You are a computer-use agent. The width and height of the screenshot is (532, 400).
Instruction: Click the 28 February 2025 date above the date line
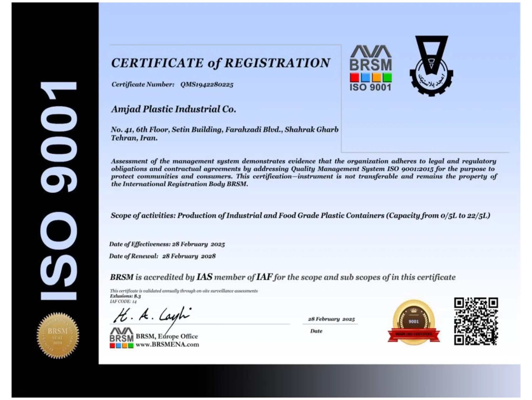click(x=331, y=319)
